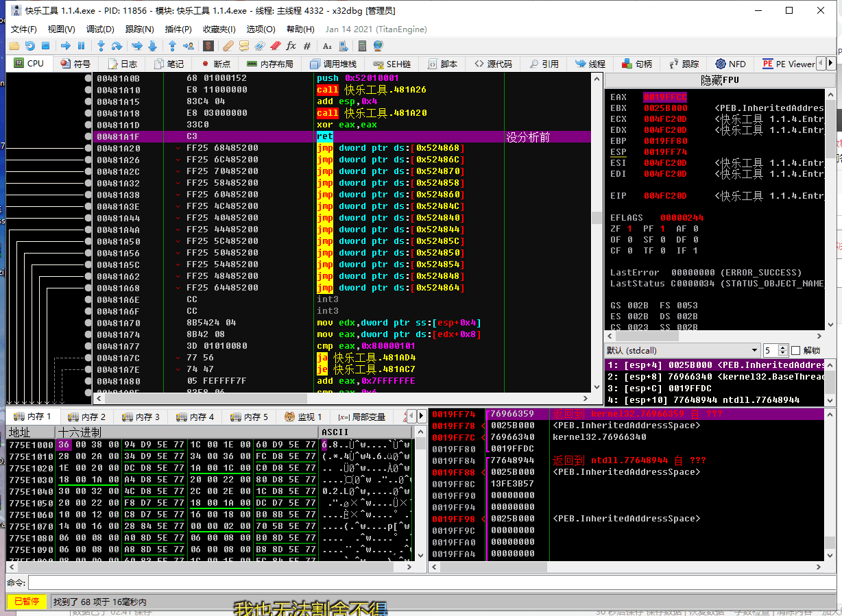Open the 视图(V) menu
The width and height of the screenshot is (842, 616).
pos(62,29)
